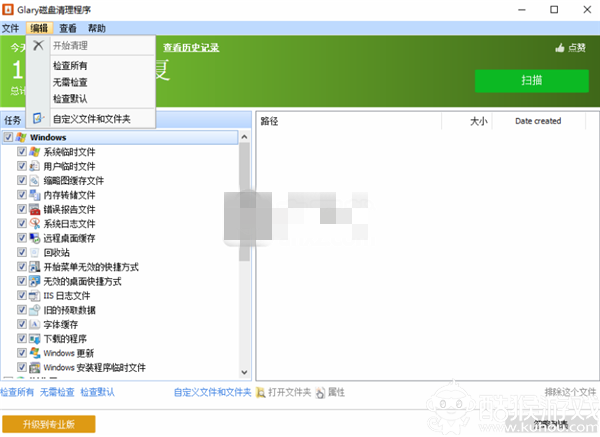Viewport: 600px width, 437px height.
Task: Click the 点赞 like label
Action: click(577, 47)
